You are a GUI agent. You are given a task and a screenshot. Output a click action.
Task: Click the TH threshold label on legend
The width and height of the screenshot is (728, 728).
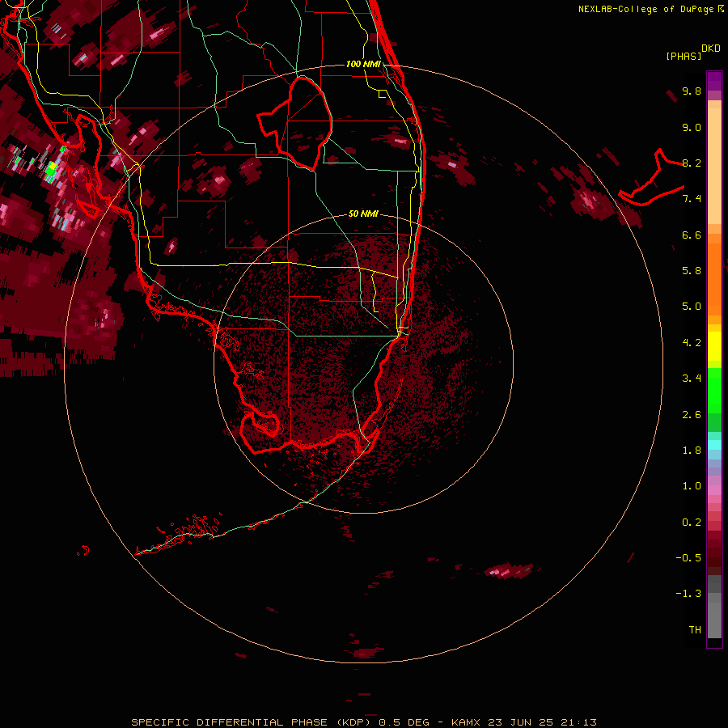[x=695, y=630]
